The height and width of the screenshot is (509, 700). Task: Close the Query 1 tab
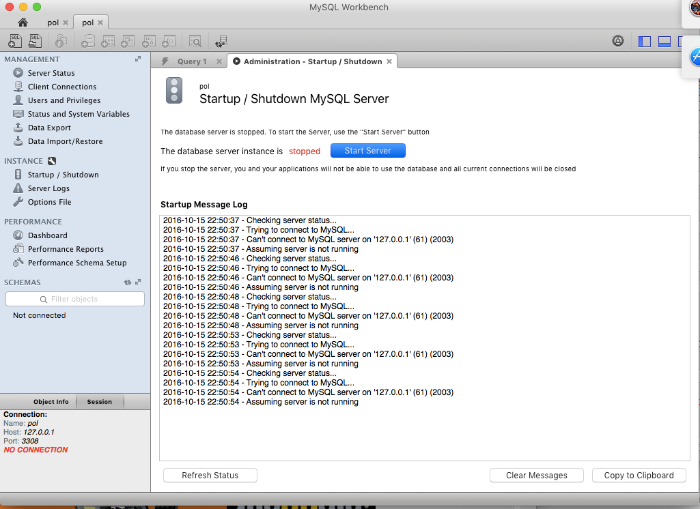point(219,62)
